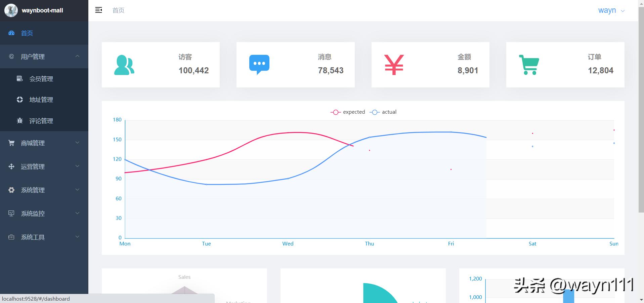Click the scrollbar down arrow

coord(641,300)
